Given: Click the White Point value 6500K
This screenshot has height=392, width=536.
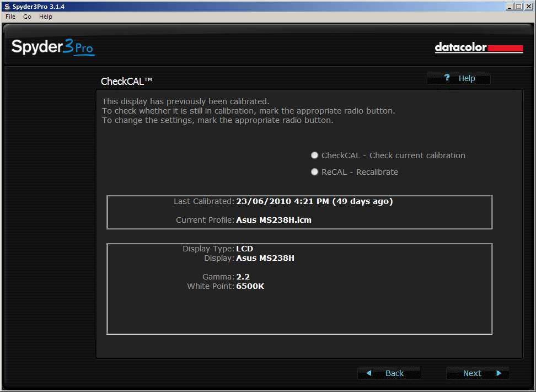Looking at the screenshot, I should pyautogui.click(x=250, y=286).
